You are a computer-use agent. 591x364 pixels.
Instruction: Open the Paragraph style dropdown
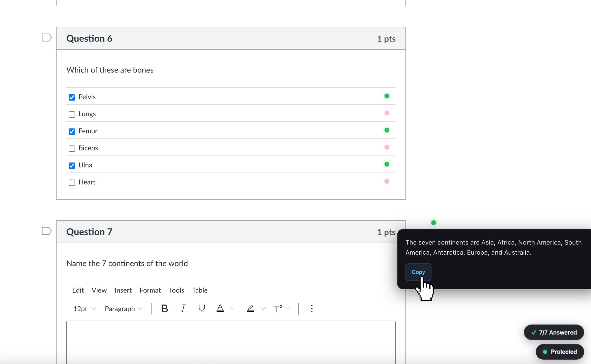(x=124, y=309)
